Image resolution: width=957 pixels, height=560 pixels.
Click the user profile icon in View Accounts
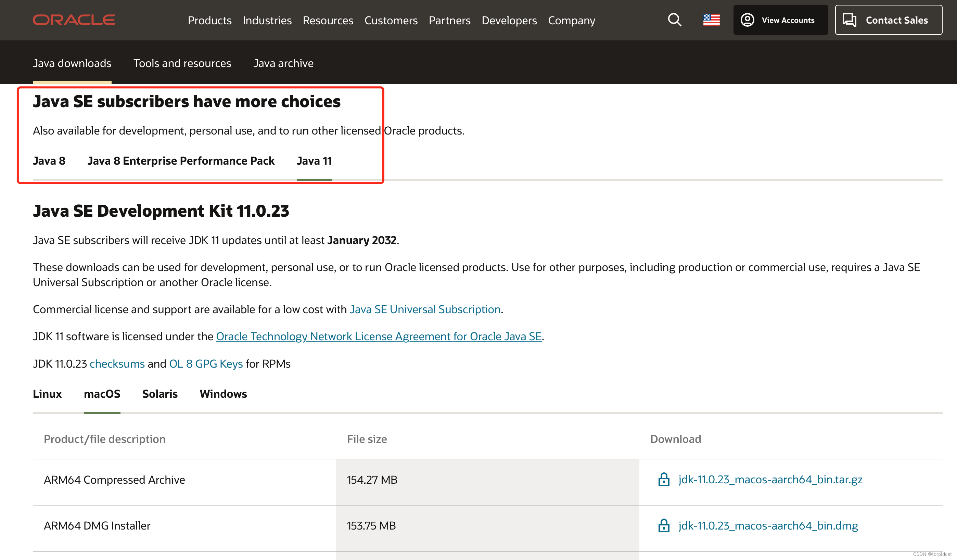(748, 20)
